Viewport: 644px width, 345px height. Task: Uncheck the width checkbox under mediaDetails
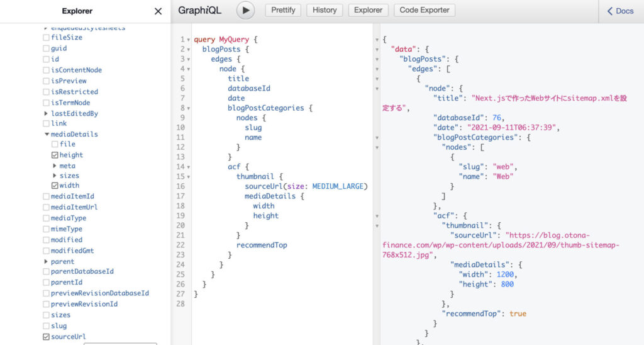55,186
